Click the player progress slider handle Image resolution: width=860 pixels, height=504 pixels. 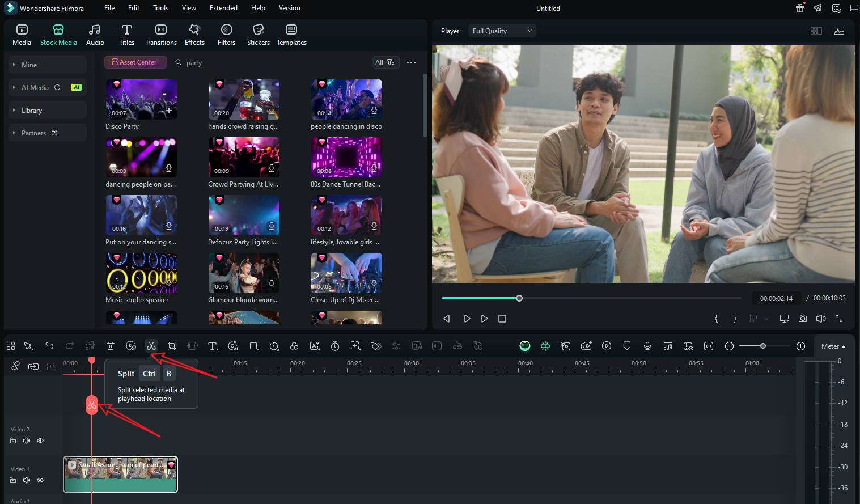(519, 298)
